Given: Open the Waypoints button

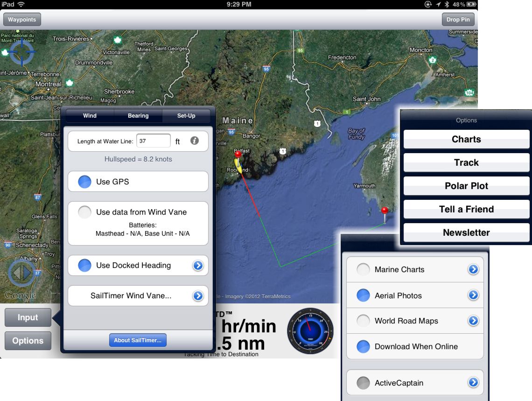Looking at the screenshot, I should point(22,19).
